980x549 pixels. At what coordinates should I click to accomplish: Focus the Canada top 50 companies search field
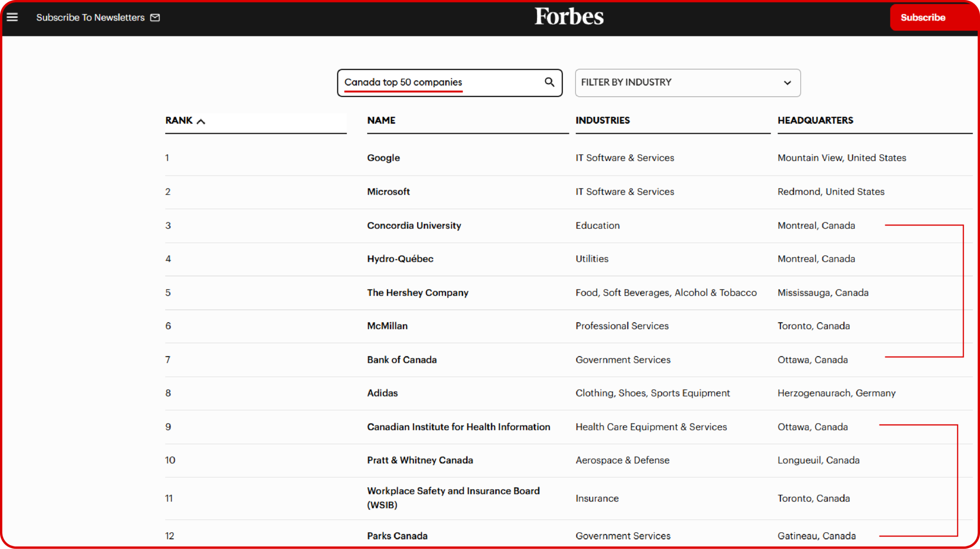(449, 83)
